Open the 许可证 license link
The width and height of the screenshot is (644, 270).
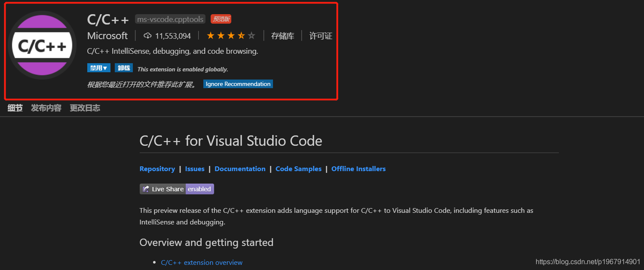coord(321,36)
